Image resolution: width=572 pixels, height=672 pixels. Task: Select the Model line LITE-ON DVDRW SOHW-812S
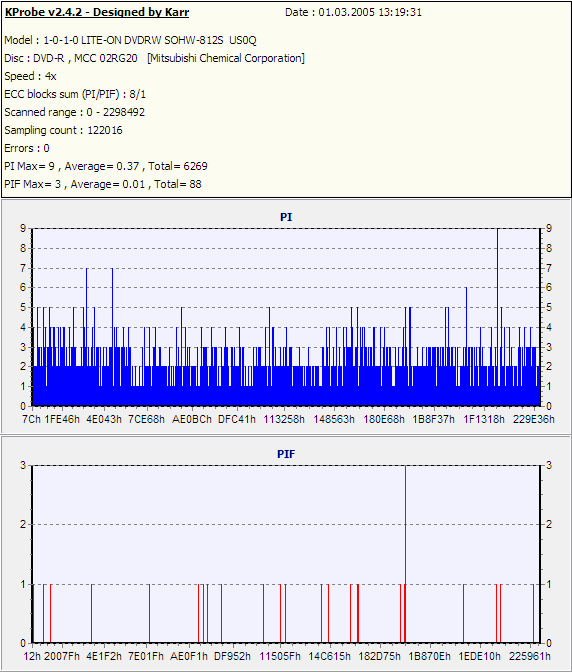click(130, 40)
